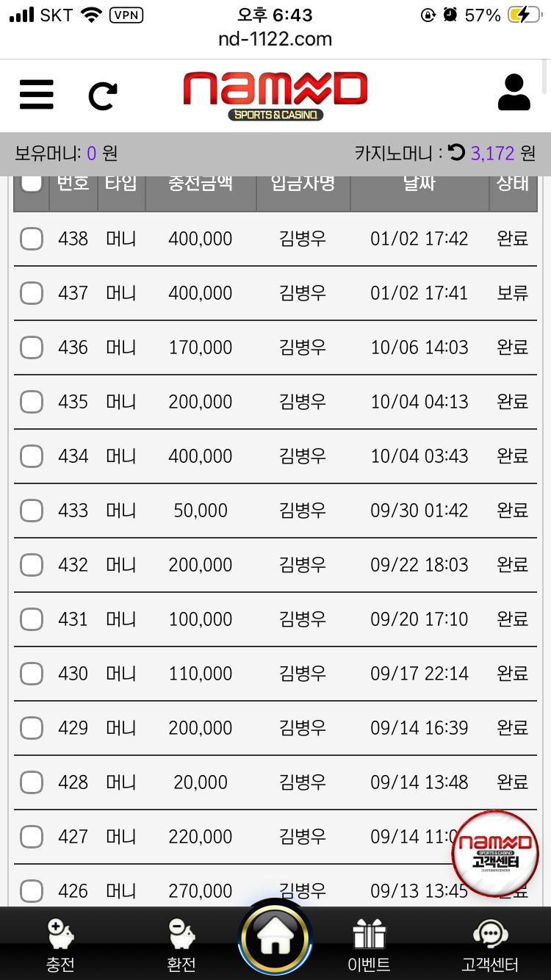Open 이벤트 gift box icon
Screen dimensions: 551x980
tap(369, 934)
